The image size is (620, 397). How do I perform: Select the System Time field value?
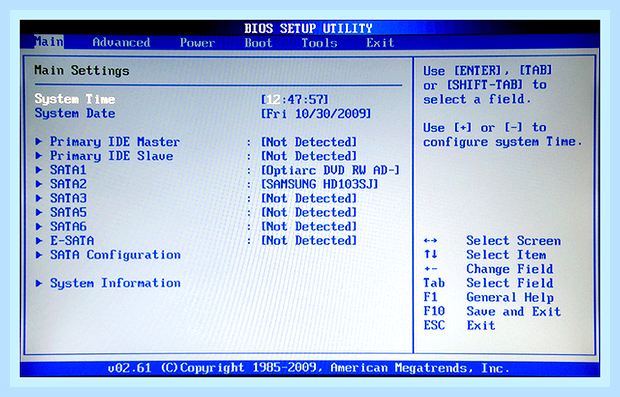pos(295,99)
